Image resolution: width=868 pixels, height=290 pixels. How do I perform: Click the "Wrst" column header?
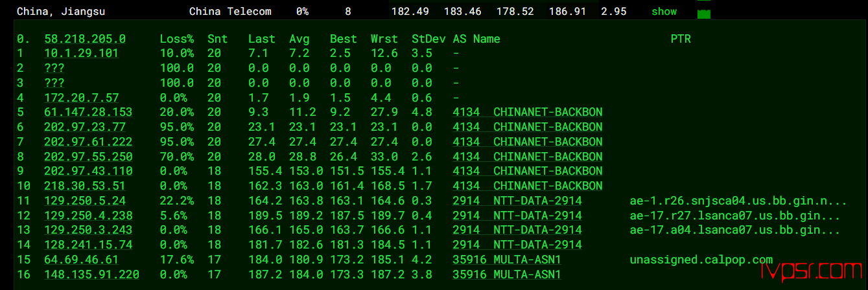(384, 39)
